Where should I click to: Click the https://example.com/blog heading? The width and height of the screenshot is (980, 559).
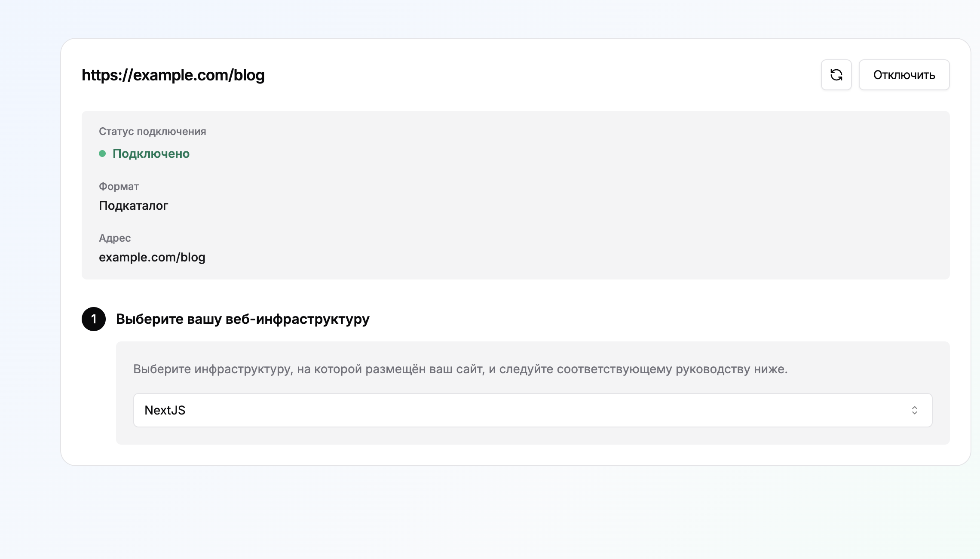[173, 75]
